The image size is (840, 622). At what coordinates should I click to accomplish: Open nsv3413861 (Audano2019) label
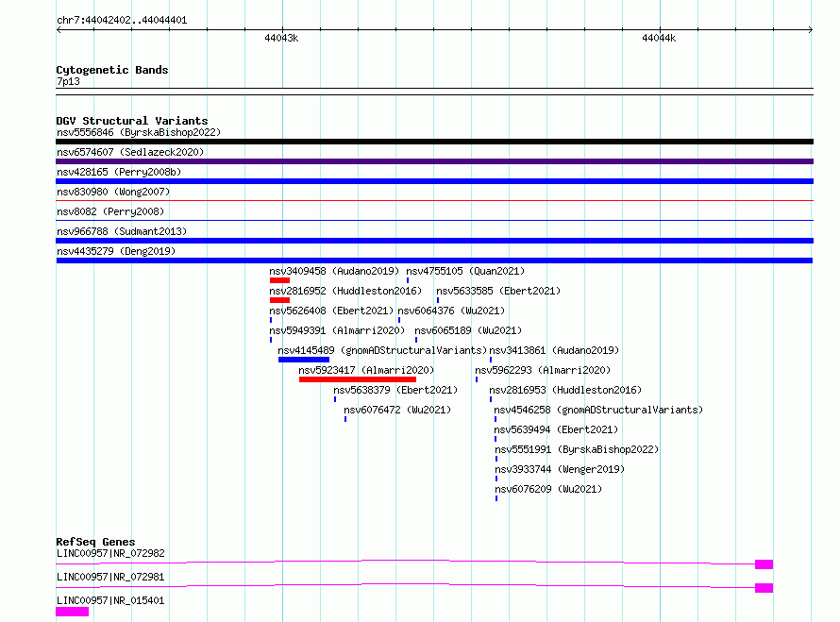(554, 350)
